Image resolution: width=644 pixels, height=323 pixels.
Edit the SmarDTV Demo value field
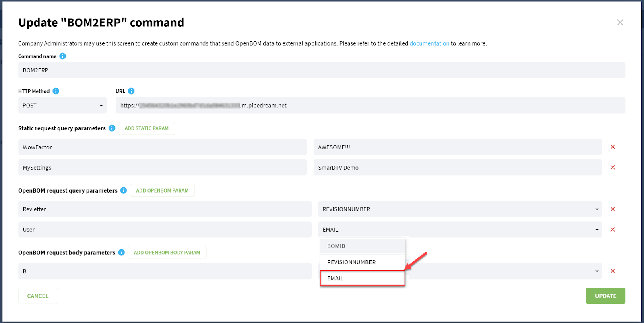pos(458,167)
